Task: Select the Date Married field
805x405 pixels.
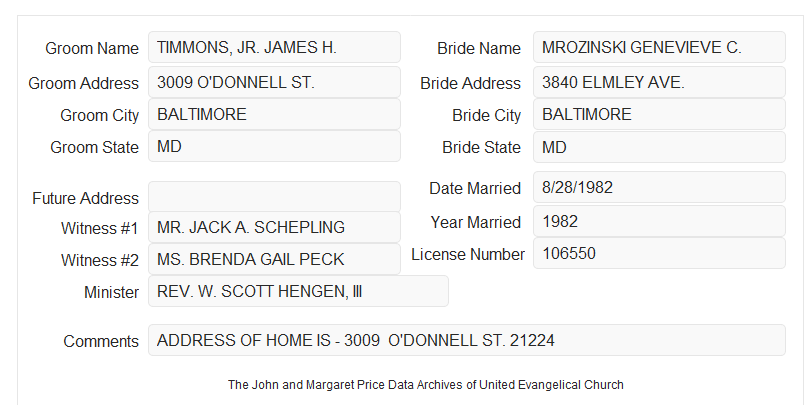Action: [x=659, y=187]
